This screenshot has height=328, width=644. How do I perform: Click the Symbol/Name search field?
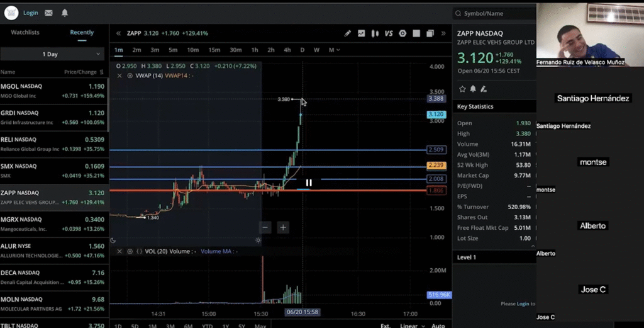(x=494, y=13)
